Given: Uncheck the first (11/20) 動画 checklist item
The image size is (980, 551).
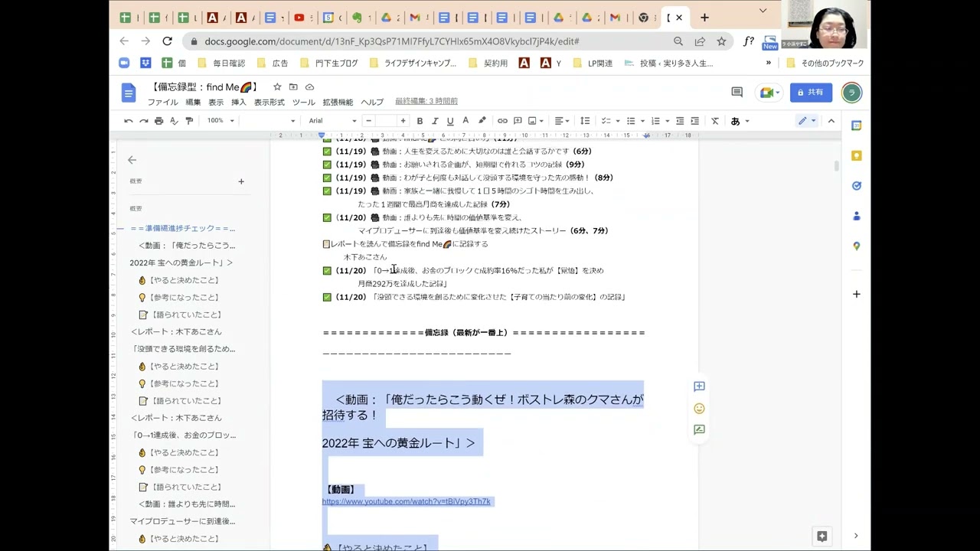Looking at the screenshot, I should pos(327,218).
